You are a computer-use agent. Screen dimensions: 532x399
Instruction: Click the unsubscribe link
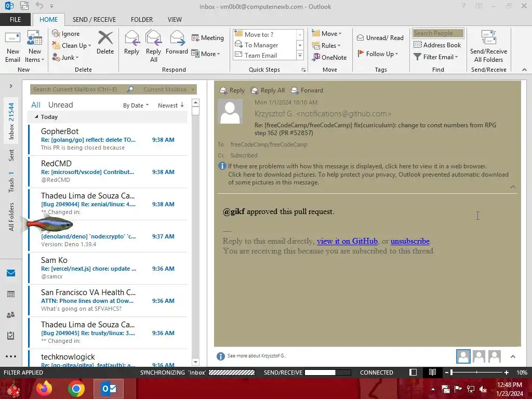(x=410, y=241)
